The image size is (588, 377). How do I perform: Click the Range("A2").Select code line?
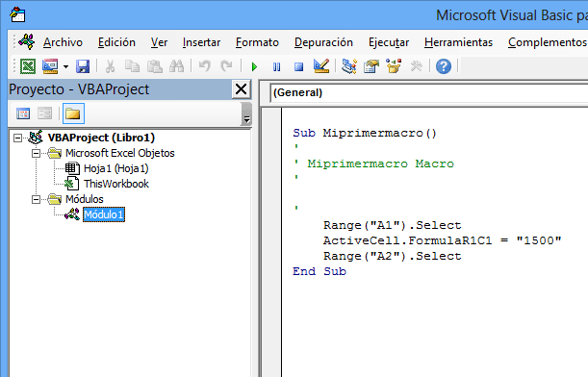(393, 256)
